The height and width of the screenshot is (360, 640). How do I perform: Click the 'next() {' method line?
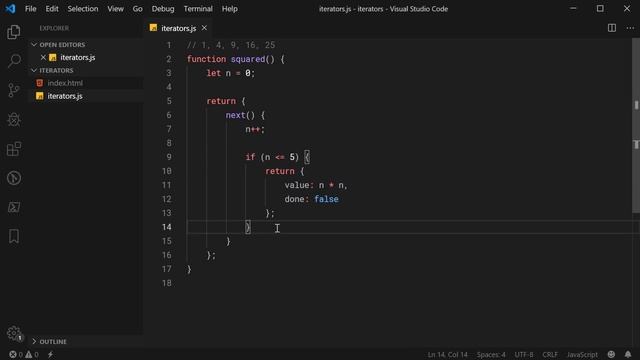click(x=245, y=115)
